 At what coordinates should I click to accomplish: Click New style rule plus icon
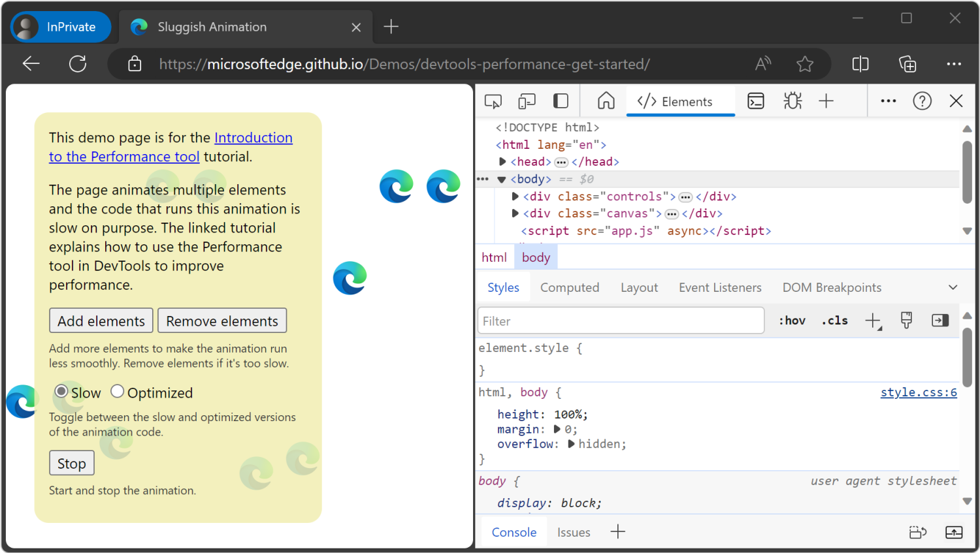point(874,321)
